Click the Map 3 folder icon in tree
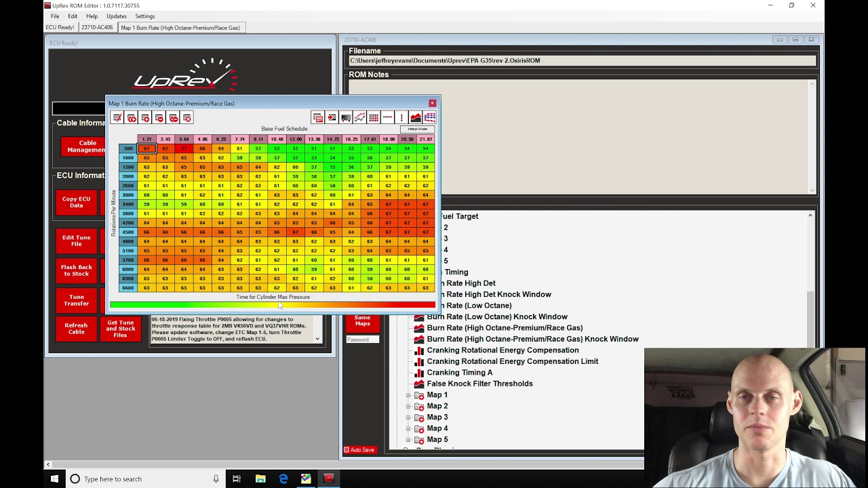 click(419, 418)
